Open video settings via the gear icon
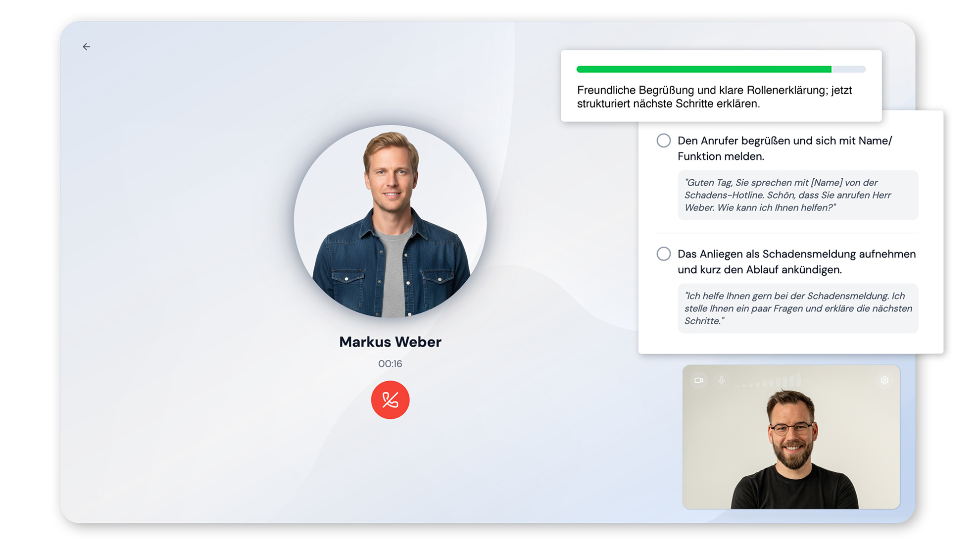The image size is (980, 555). pos(884,380)
